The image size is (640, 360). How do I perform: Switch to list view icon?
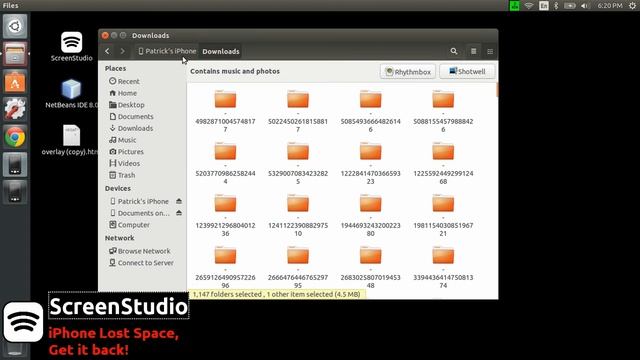click(x=473, y=51)
